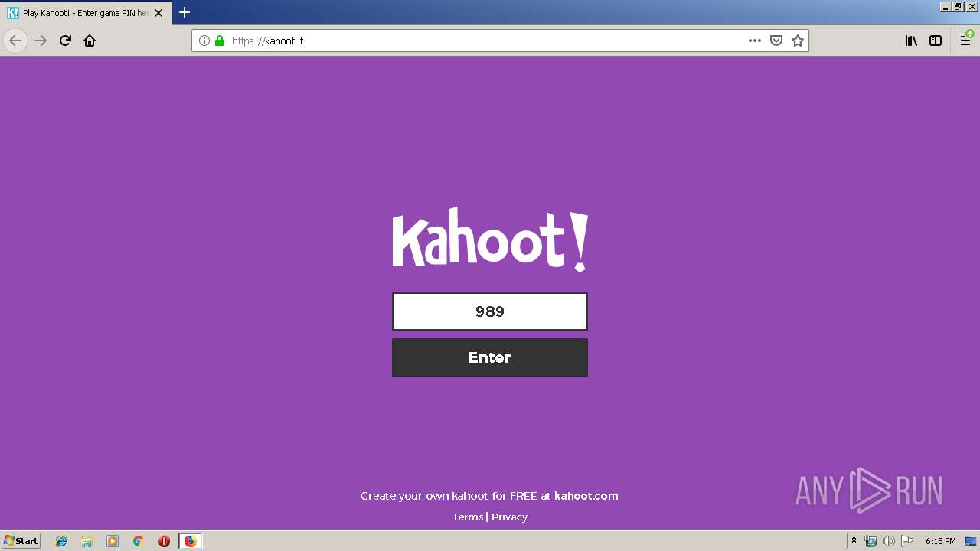Screen dimensions: 980x551
Task: Open Windows Explorer folder in taskbar
Action: tap(87, 541)
